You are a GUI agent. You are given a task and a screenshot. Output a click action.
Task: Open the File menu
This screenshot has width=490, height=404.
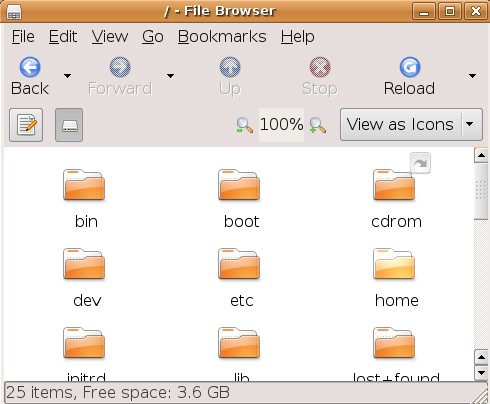pos(23,36)
